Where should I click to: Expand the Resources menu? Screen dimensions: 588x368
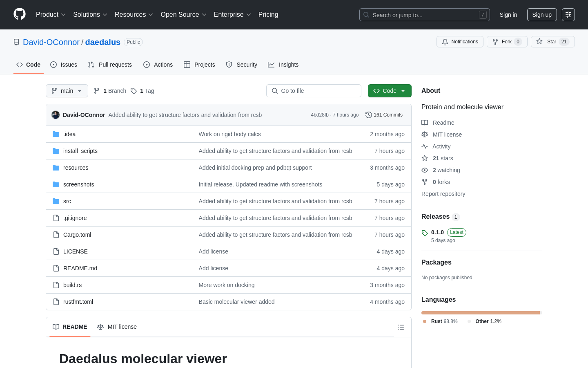134,15
